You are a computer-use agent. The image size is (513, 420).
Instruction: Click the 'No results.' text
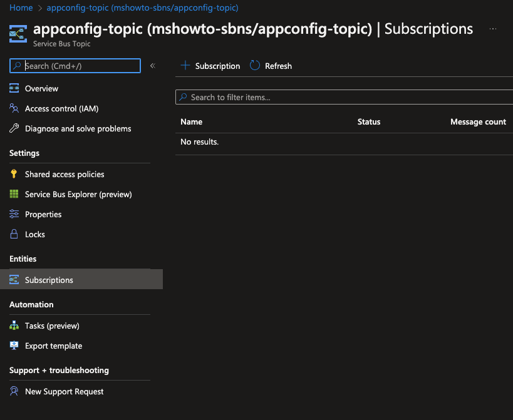point(200,141)
